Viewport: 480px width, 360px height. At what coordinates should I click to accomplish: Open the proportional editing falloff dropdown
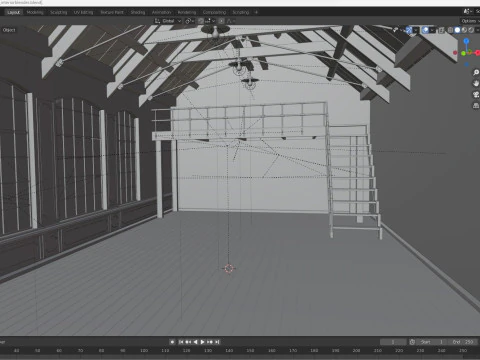(x=231, y=21)
